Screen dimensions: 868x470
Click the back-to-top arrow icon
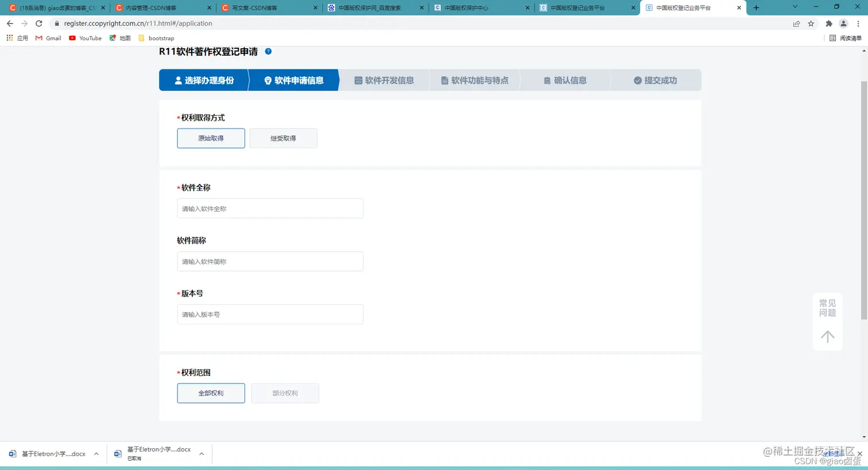827,336
